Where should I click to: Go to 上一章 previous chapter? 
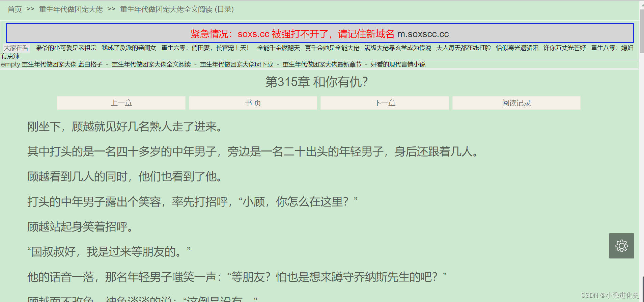click(121, 103)
